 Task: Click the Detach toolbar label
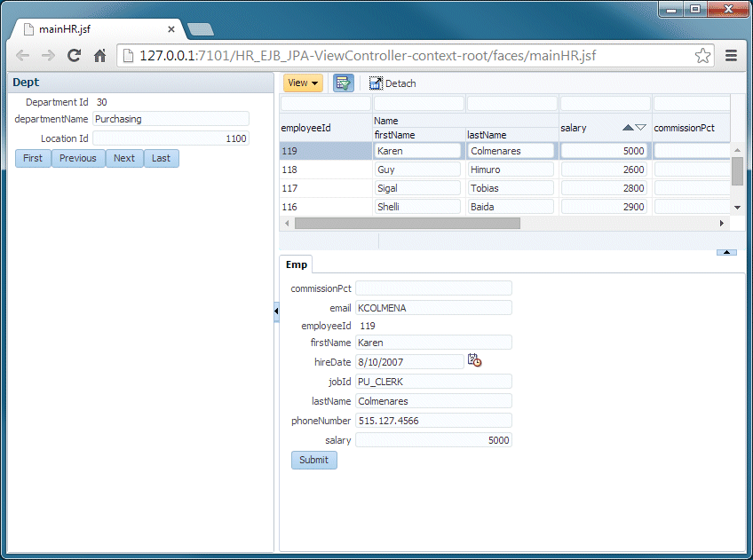(x=400, y=83)
